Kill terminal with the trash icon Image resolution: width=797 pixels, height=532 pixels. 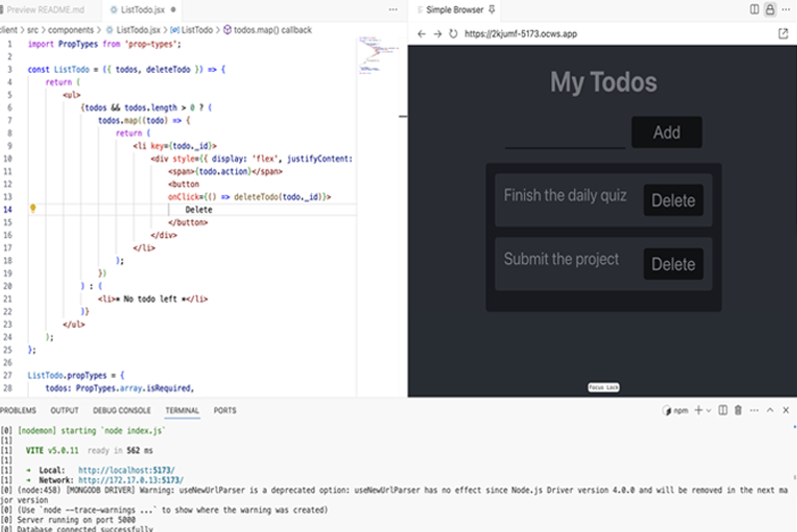pyautogui.click(x=738, y=409)
